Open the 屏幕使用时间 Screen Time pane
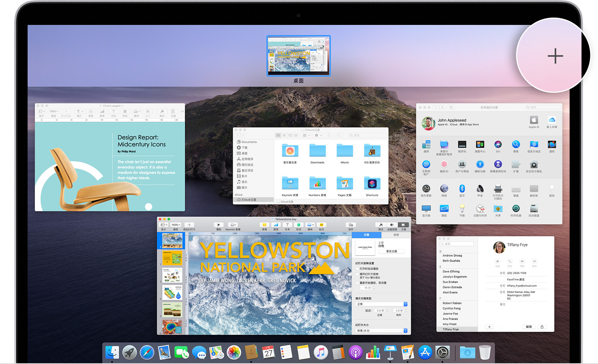 click(x=498, y=164)
